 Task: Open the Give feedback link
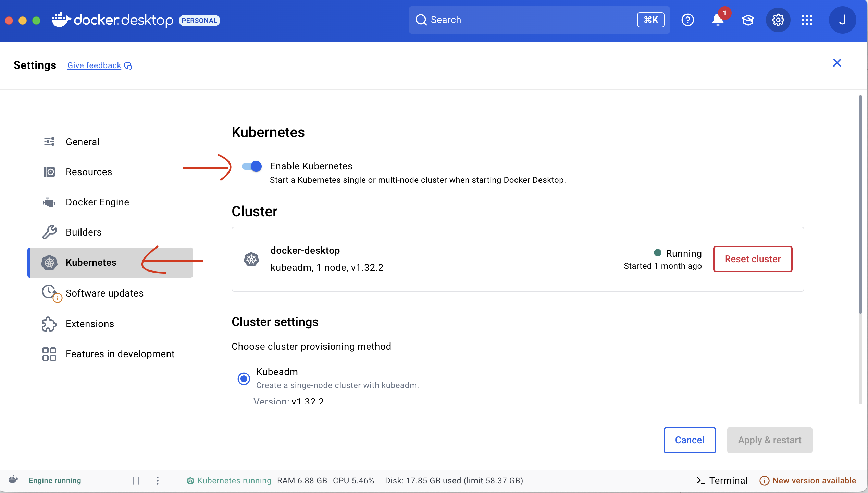pyautogui.click(x=94, y=65)
